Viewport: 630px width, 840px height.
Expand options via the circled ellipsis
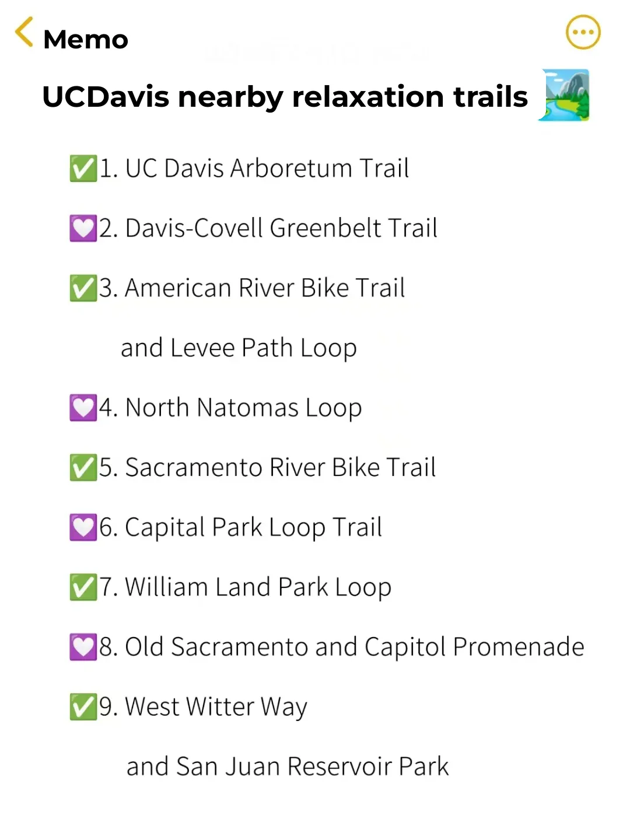click(x=583, y=33)
